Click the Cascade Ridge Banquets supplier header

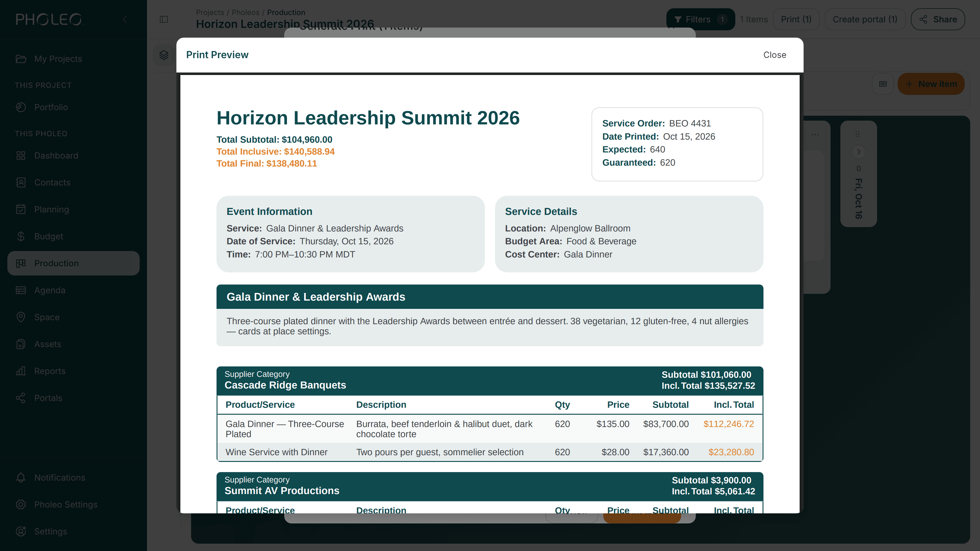[490, 380]
